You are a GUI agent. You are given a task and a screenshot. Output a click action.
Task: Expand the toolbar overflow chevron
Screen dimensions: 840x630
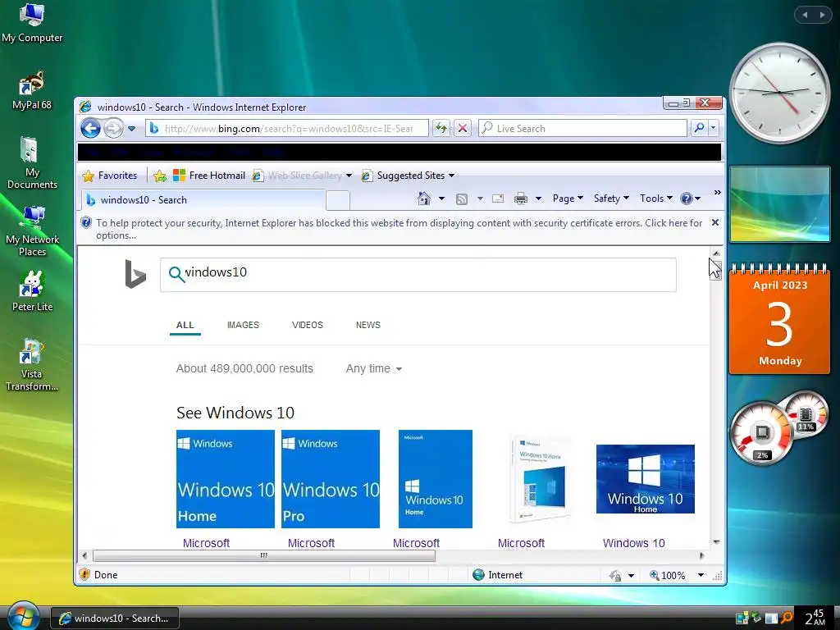(x=717, y=192)
